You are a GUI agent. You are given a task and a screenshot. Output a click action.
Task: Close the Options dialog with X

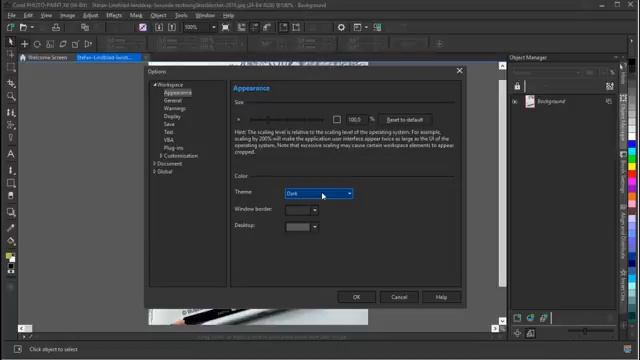pos(460,71)
